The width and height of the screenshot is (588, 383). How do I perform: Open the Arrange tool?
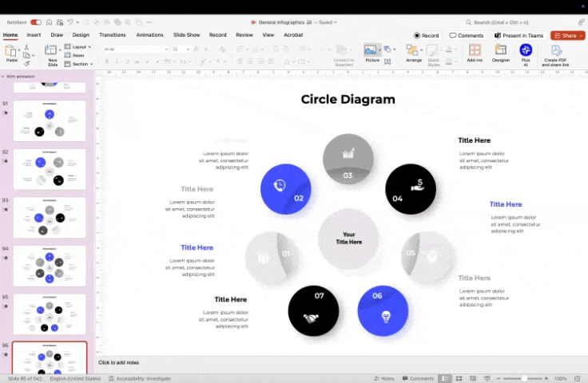(413, 52)
